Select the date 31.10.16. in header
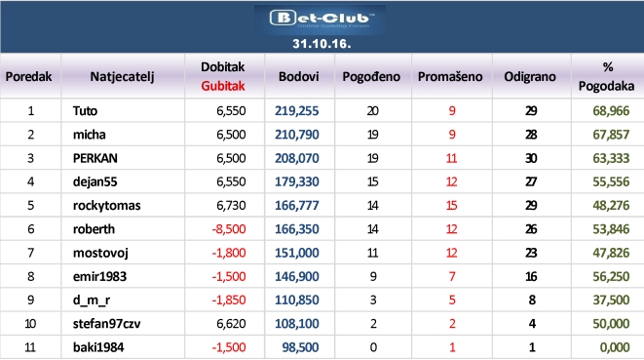The height and width of the screenshot is (360, 644). tap(322, 44)
